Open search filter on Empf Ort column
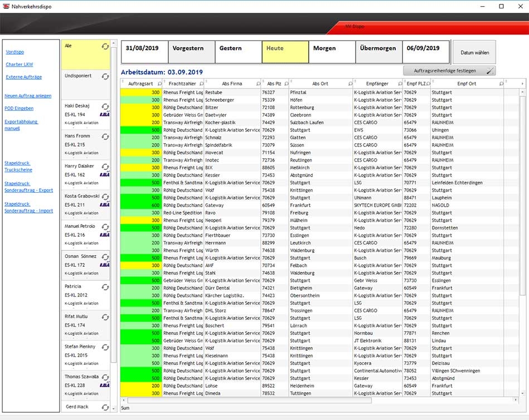 tap(501, 84)
